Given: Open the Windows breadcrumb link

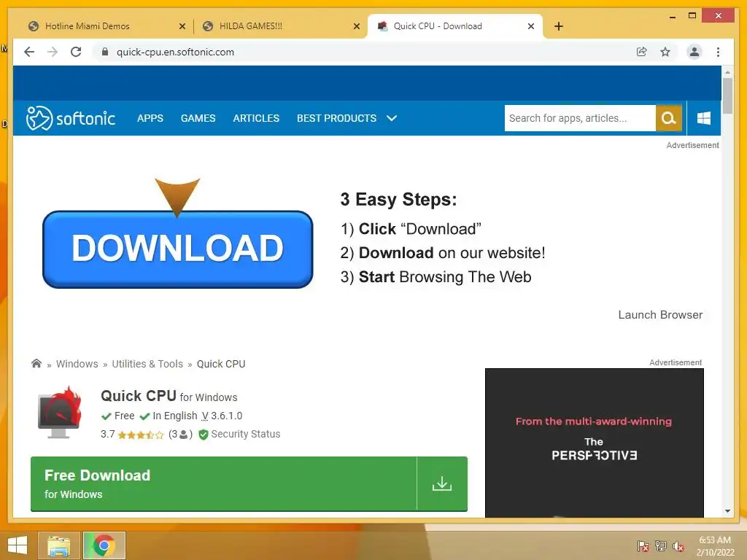Looking at the screenshot, I should [x=77, y=364].
